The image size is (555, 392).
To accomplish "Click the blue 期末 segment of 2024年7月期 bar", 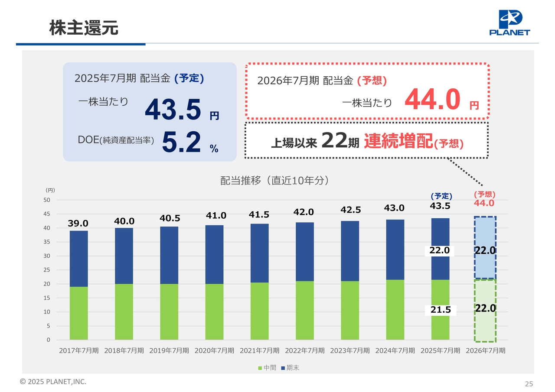I will tap(395, 249).
